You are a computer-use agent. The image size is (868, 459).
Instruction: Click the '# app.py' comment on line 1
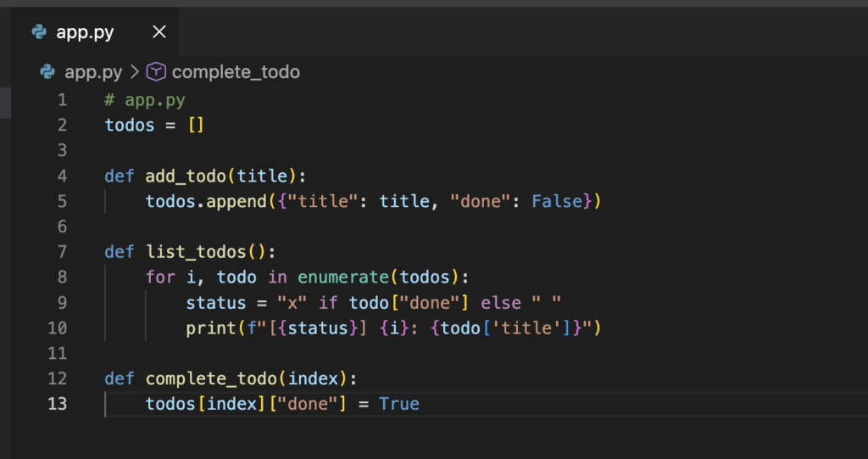[x=145, y=100]
